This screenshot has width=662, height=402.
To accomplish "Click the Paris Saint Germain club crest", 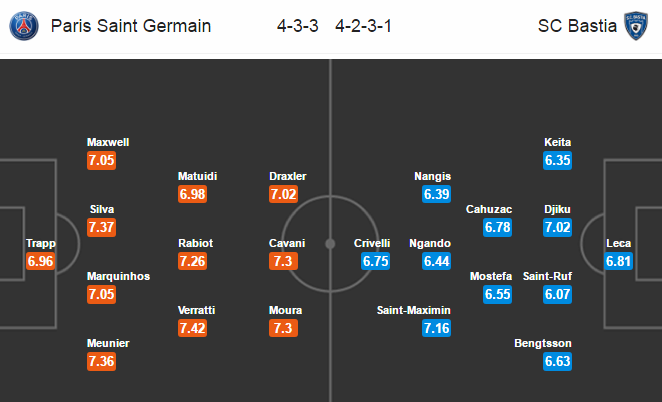I will (24, 26).
